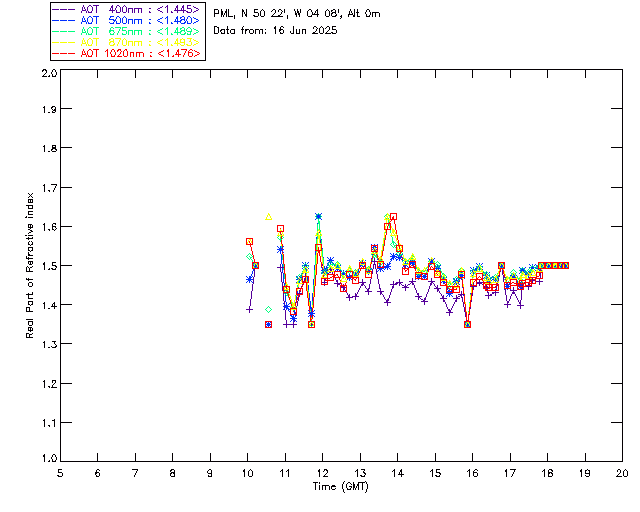Click the isolated yellow triangle marker near 10.5 hours
The width and height of the screenshot is (640, 512).
click(x=268, y=217)
